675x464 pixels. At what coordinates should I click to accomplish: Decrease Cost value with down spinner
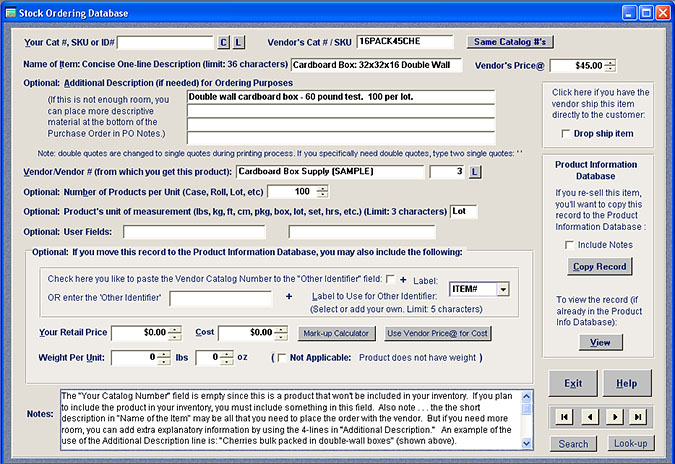tap(281, 336)
